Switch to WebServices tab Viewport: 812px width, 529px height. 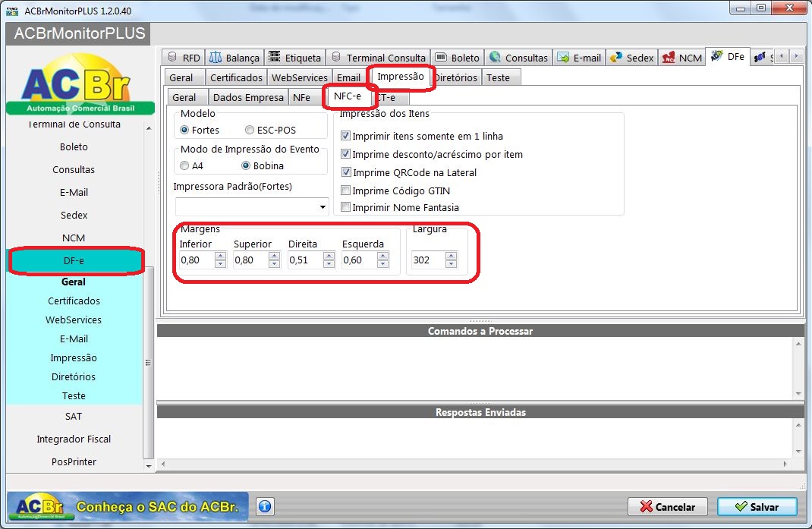tap(299, 77)
